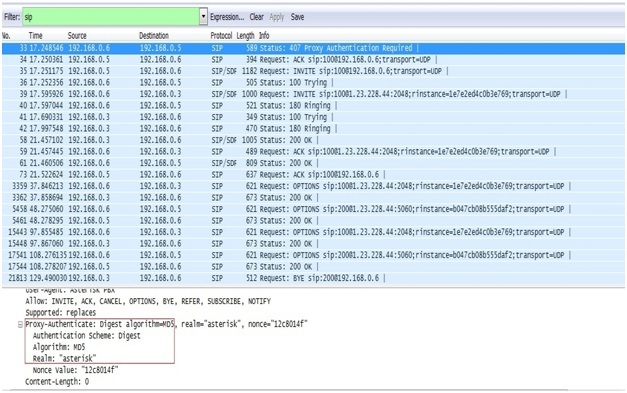Viewport: 627px width, 393px height.
Task: Collapse the Proxy-Authenticate tree node
Action: pyautogui.click(x=20, y=325)
